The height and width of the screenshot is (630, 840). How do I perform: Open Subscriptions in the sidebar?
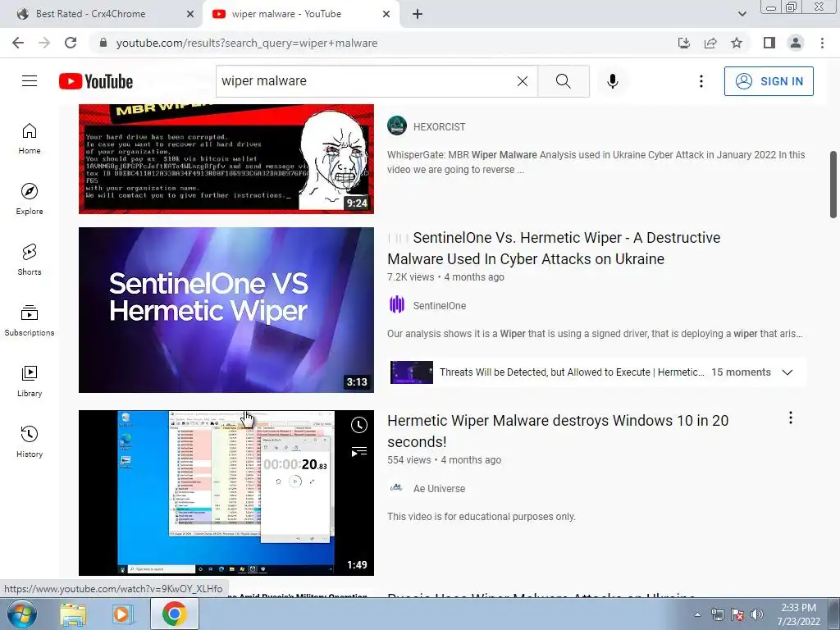pos(30,320)
